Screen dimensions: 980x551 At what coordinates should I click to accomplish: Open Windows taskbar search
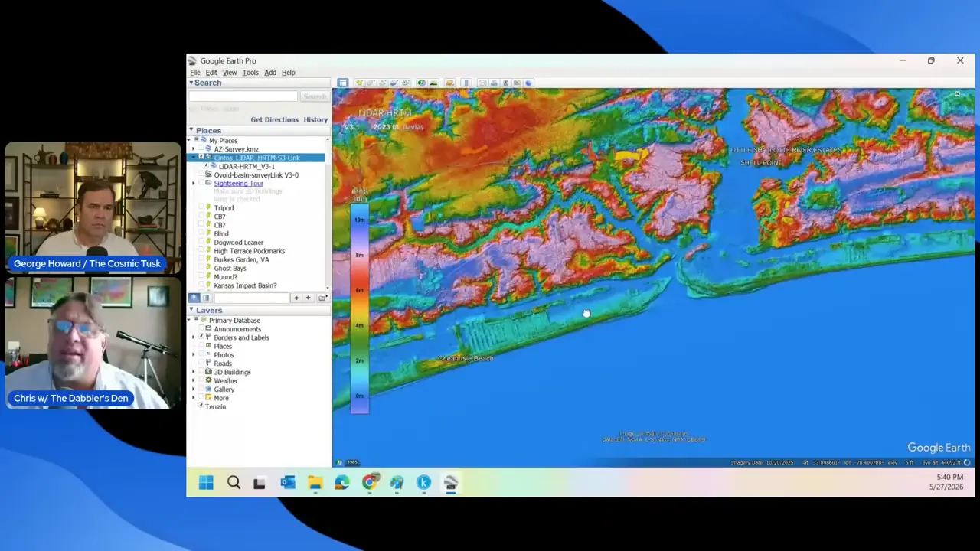coord(234,482)
